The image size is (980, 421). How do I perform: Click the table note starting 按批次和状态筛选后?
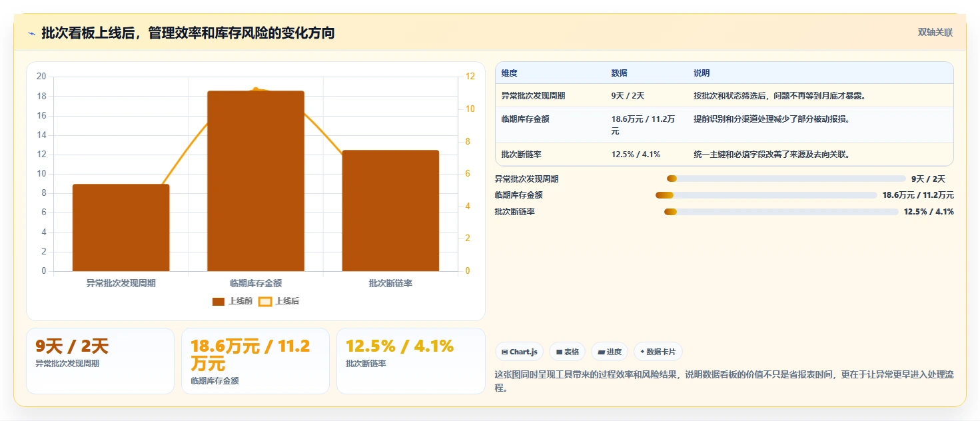pos(779,96)
